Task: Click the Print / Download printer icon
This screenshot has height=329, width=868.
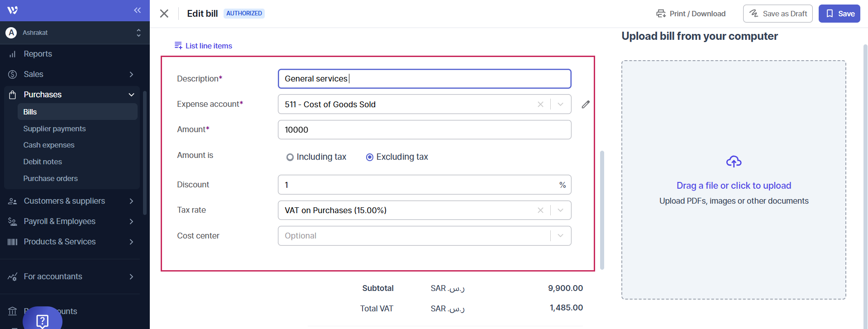Action: click(661, 14)
